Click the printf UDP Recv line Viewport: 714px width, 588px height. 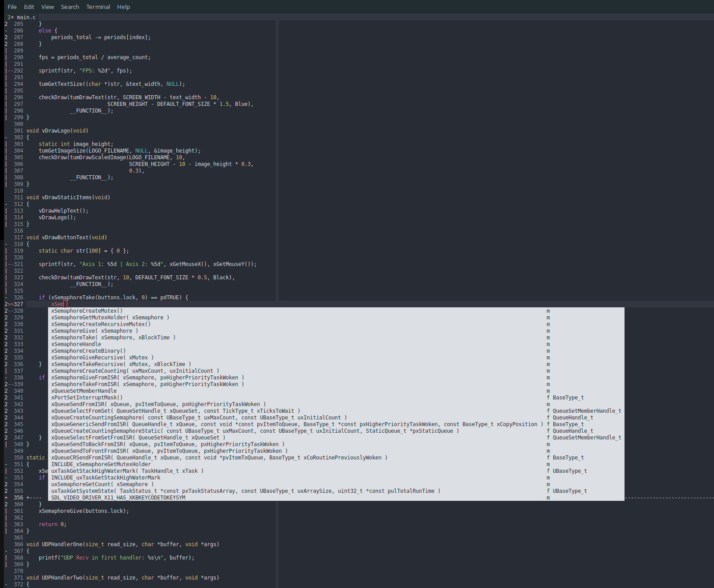[x=117, y=558]
